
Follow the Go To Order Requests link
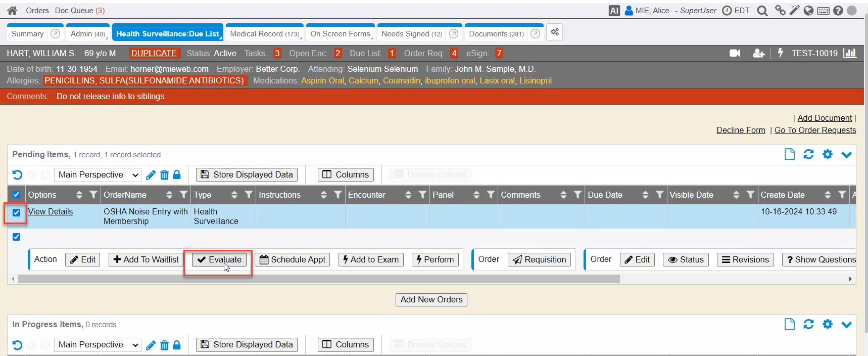[815, 130]
